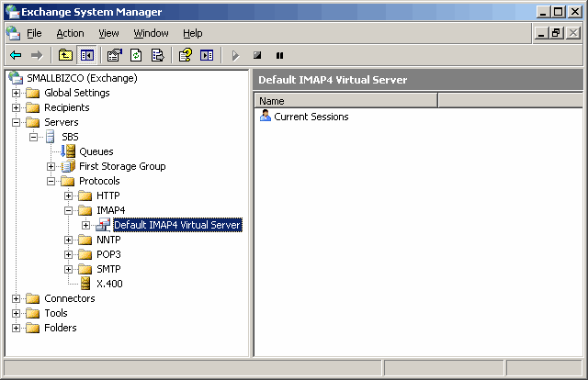Expand the Recipients node
Image resolution: width=588 pixels, height=380 pixels.
click(x=16, y=108)
